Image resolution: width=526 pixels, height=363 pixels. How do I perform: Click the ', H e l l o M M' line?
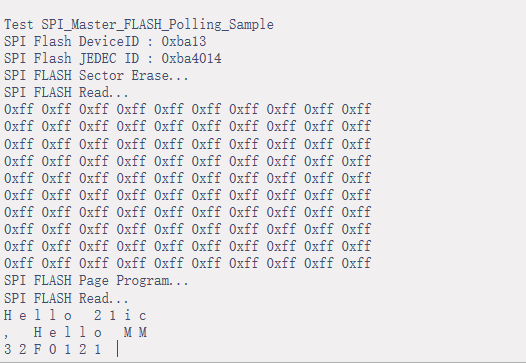pos(75,332)
